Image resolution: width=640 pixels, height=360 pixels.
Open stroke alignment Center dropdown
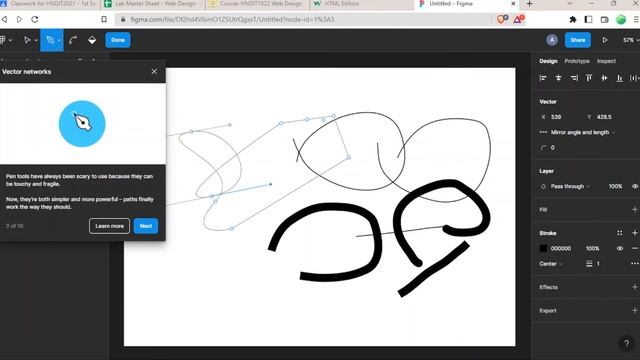pos(551,264)
